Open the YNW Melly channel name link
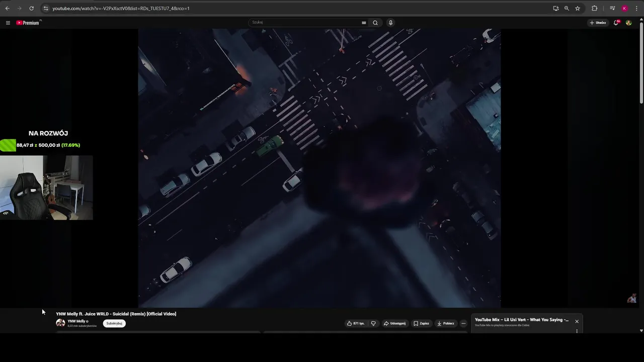The height and width of the screenshot is (362, 644). (x=76, y=321)
